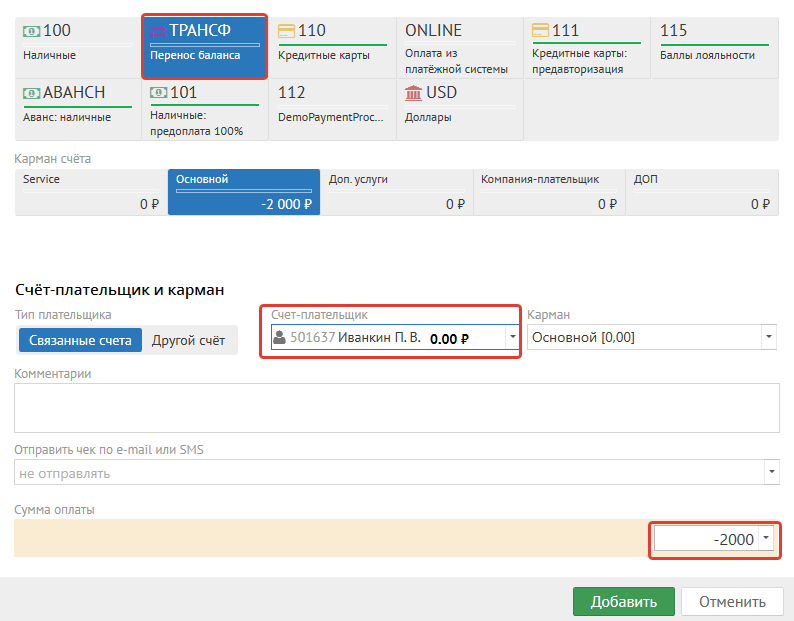Pick the ONLINE Оплата из платёжной системы tile
The height and width of the screenshot is (621, 794).
click(x=459, y=48)
